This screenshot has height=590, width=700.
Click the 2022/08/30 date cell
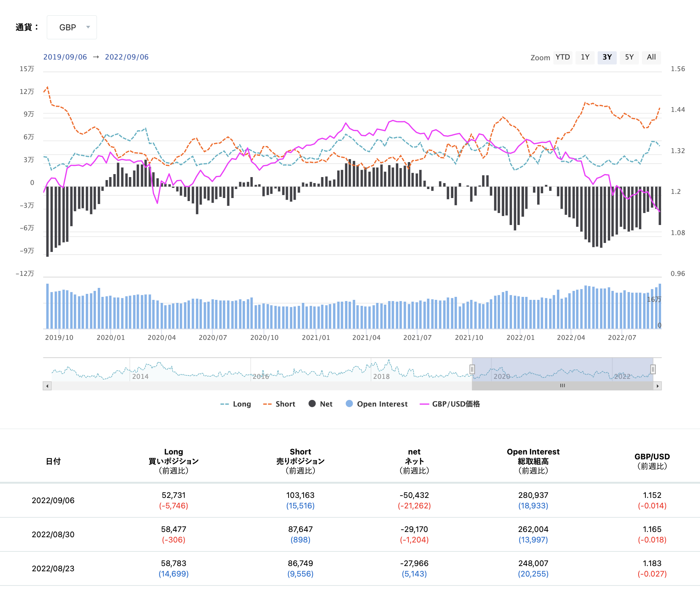tap(53, 535)
